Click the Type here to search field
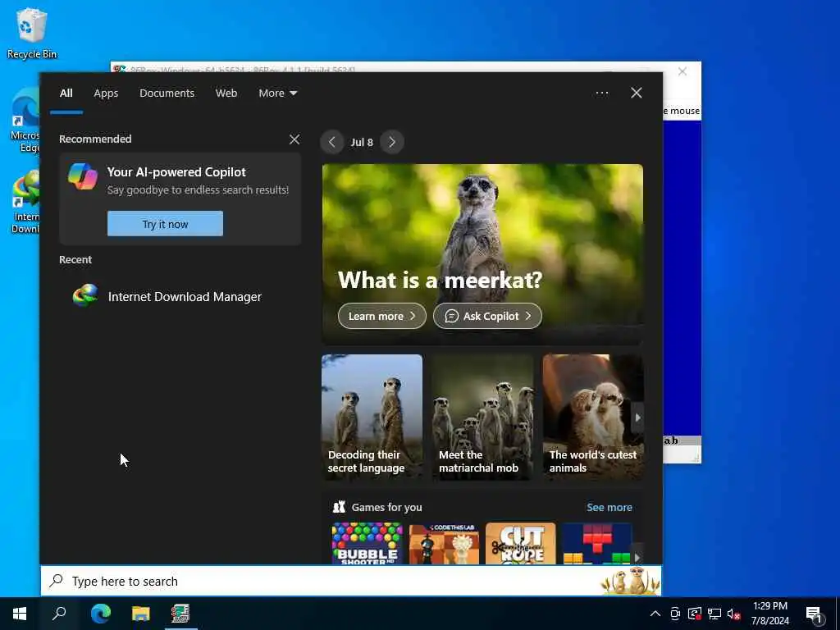 click(x=351, y=582)
